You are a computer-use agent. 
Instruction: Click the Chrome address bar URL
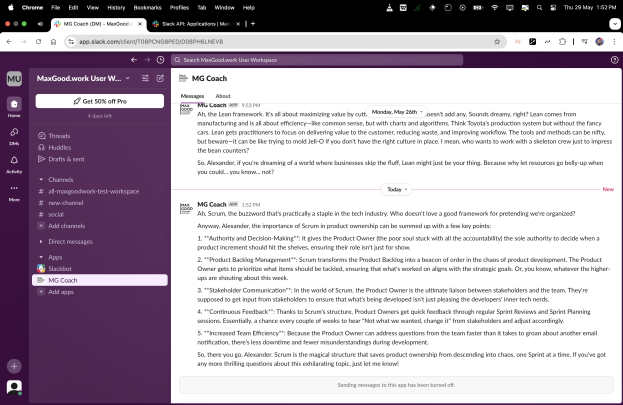(x=151, y=41)
